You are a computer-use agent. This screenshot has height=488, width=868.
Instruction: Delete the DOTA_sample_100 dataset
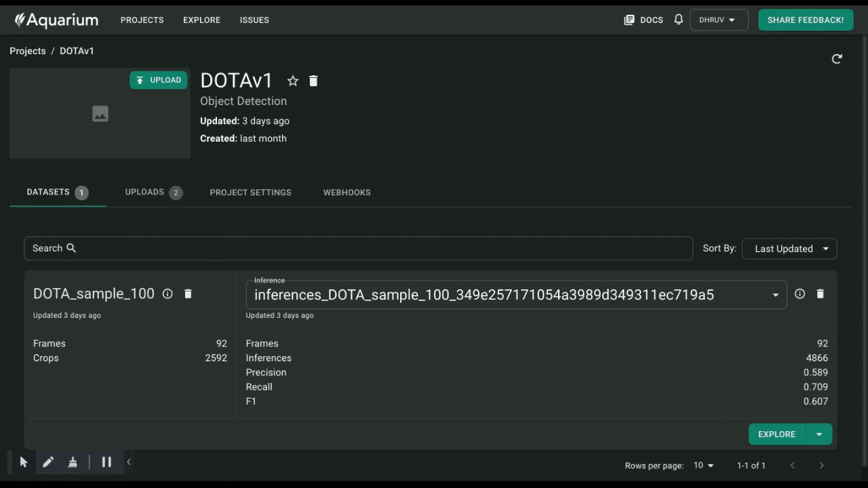click(189, 293)
